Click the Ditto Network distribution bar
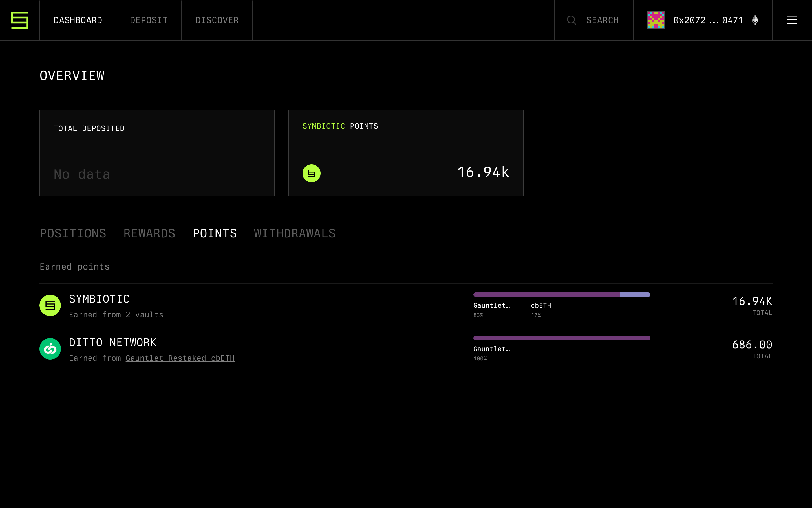 pyautogui.click(x=562, y=338)
